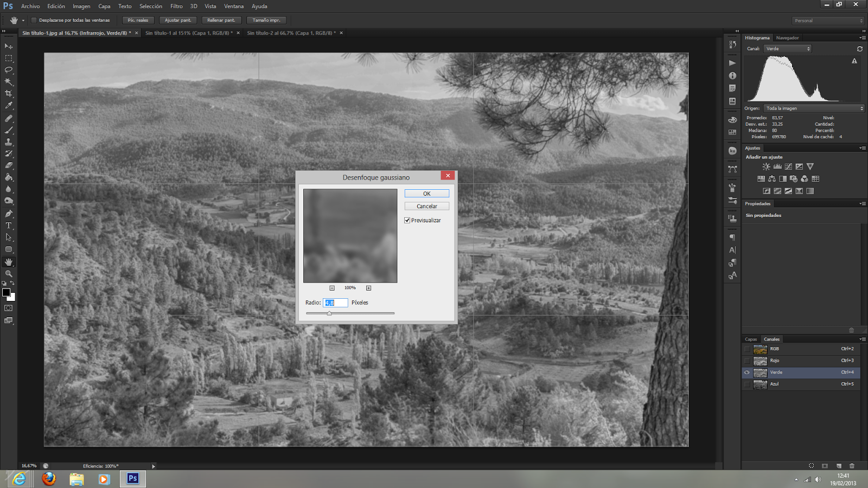The width and height of the screenshot is (868, 488).
Task: Expand the status bar info arrow
Action: pos(154,466)
